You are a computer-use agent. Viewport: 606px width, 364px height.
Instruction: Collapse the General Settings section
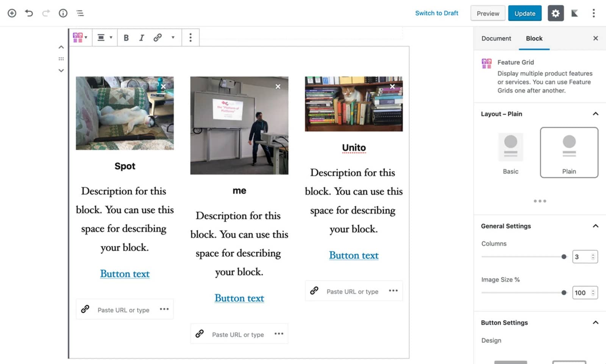point(595,226)
